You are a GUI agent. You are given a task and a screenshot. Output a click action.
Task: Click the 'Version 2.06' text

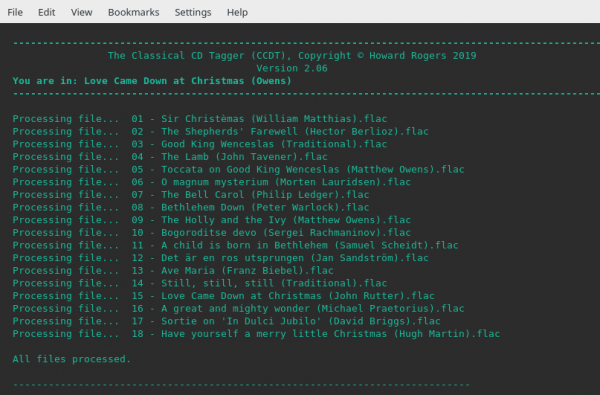tap(292, 68)
